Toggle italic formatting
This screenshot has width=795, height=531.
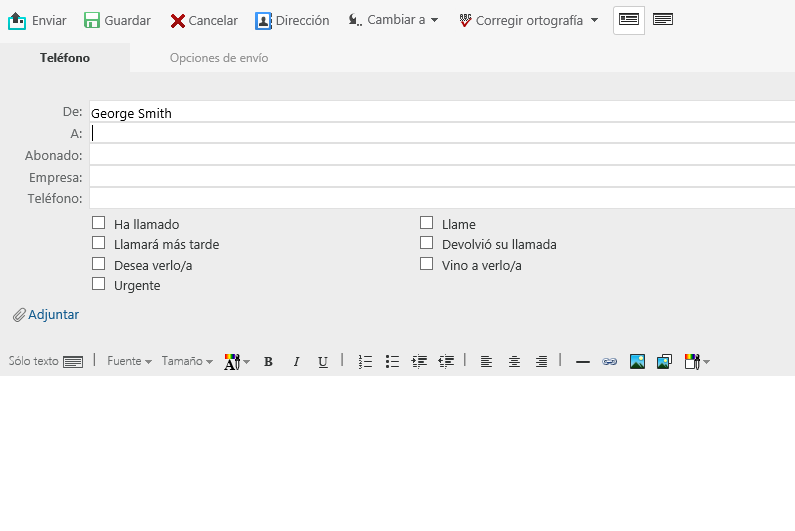click(296, 362)
